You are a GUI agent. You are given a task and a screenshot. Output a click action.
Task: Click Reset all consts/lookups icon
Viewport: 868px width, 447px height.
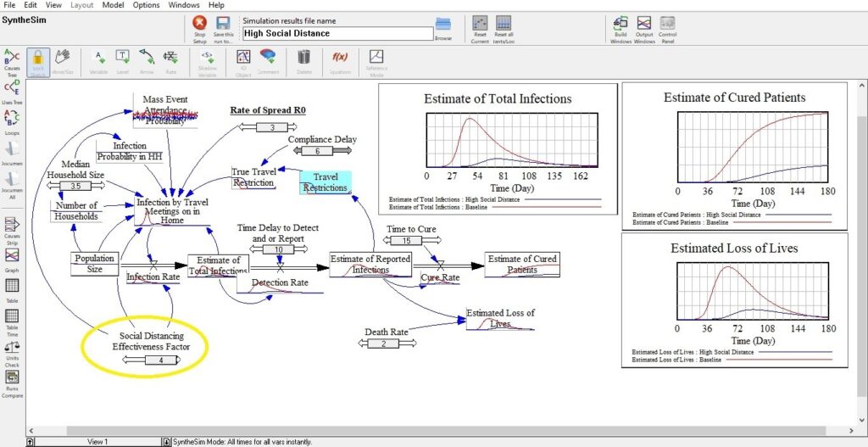pyautogui.click(x=504, y=23)
